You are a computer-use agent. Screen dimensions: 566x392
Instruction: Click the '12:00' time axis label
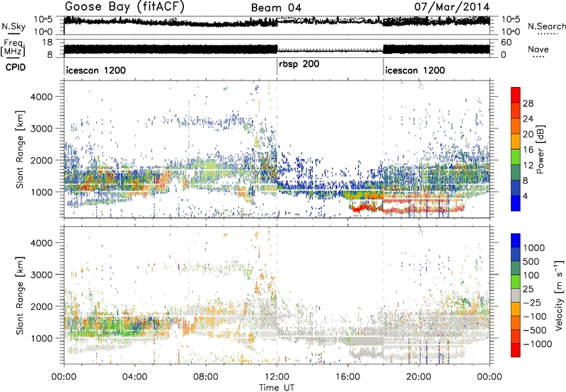pyautogui.click(x=277, y=377)
